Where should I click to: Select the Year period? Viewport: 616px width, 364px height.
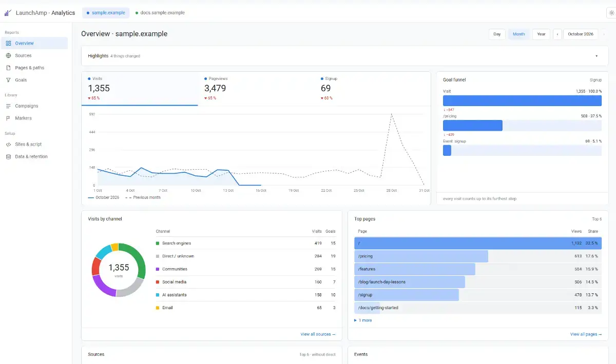(542, 34)
